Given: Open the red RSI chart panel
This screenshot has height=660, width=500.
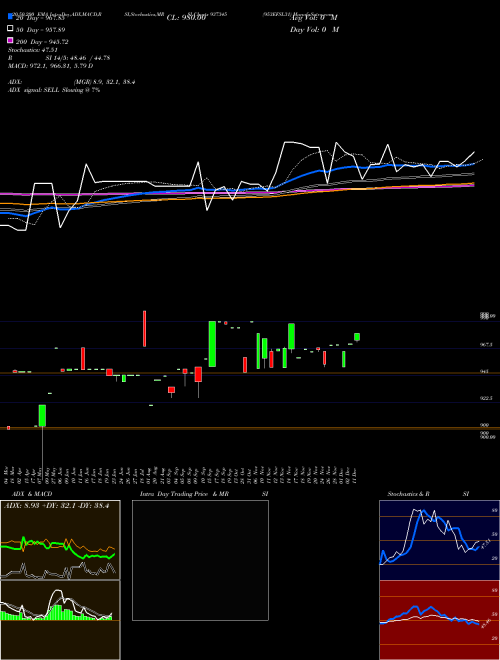Looking at the screenshot, I should coord(439,620).
